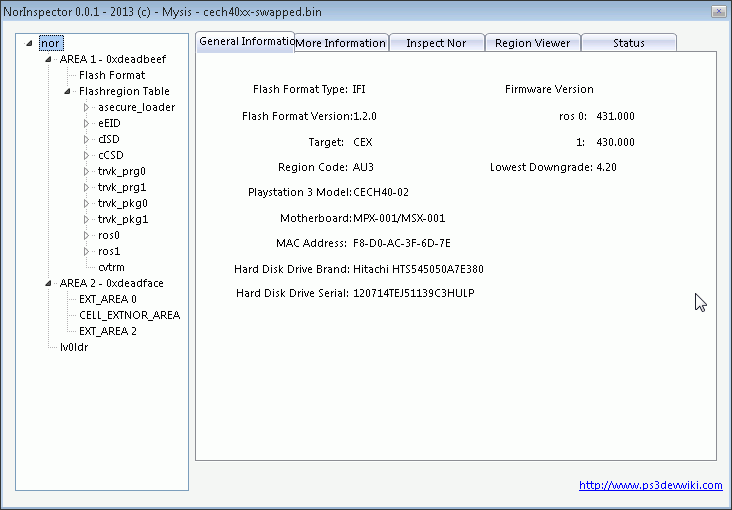Select the General Information tab
Screen dimensions: 732x510
click(x=245, y=41)
